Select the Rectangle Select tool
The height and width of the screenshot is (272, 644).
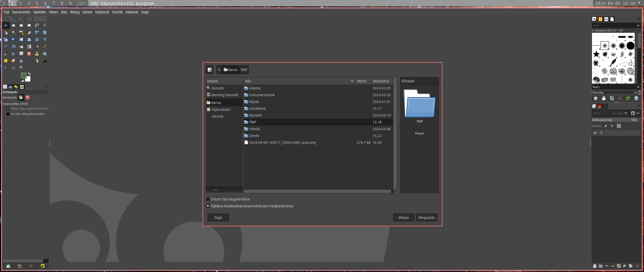21,25
